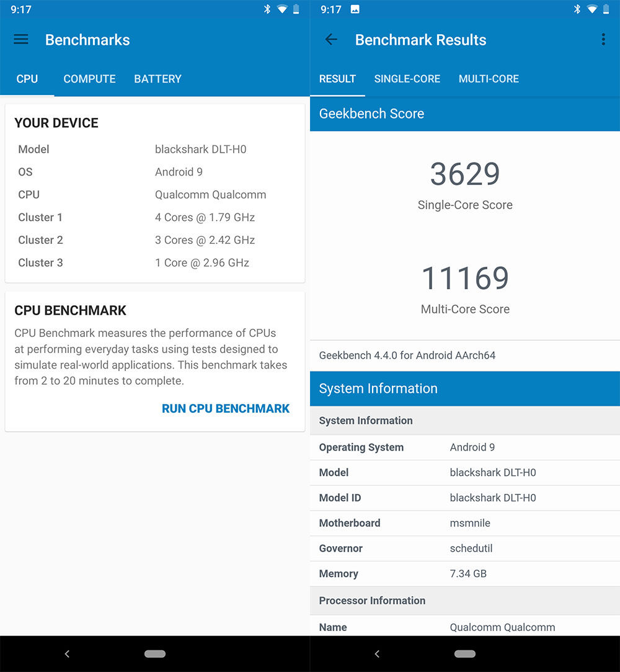Tap Cluster 3 '1 Core @ 2.96 GHz'
The width and height of the screenshot is (620, 672).
pyautogui.click(x=201, y=262)
